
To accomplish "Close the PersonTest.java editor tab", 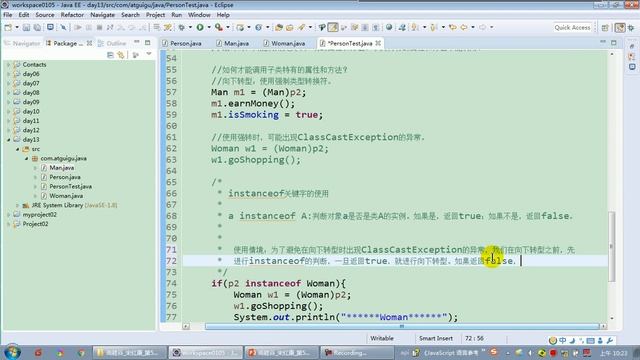I will coord(378,43).
